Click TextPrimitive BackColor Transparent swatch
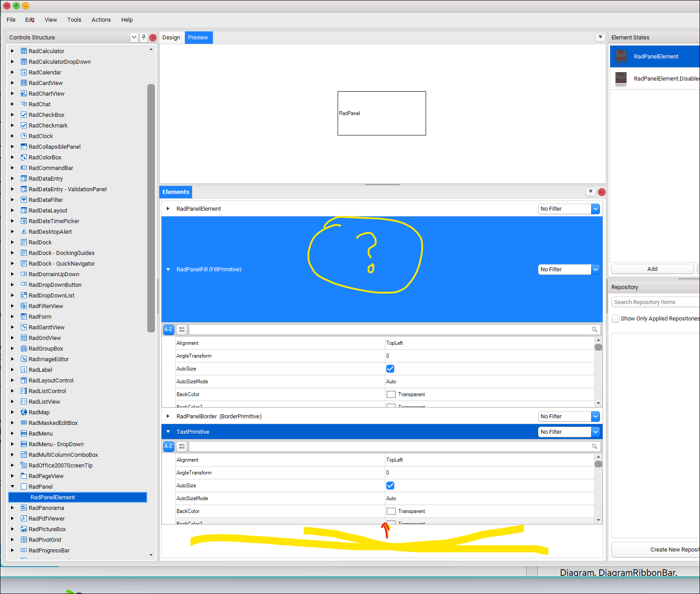Image resolution: width=700 pixels, height=594 pixels. tap(391, 511)
